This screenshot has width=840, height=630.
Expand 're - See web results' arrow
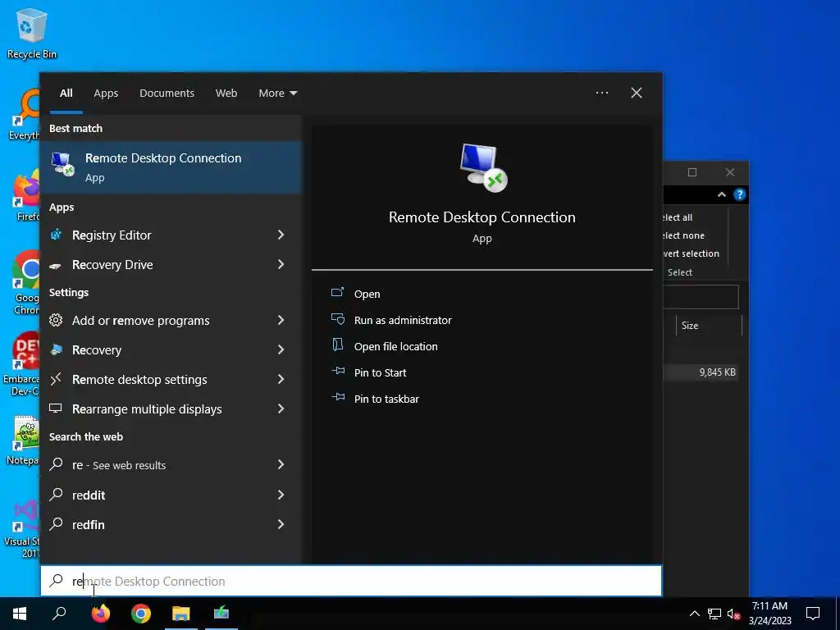click(x=281, y=464)
